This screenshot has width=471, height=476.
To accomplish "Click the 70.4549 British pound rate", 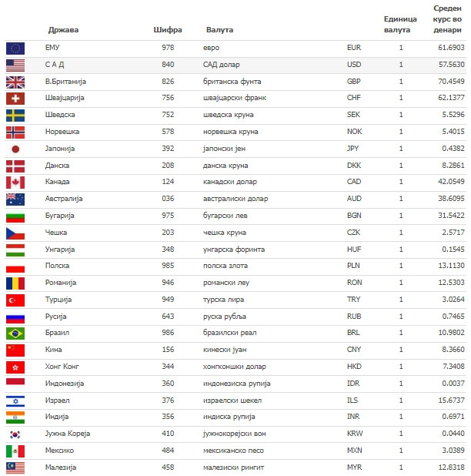I will pyautogui.click(x=451, y=82).
